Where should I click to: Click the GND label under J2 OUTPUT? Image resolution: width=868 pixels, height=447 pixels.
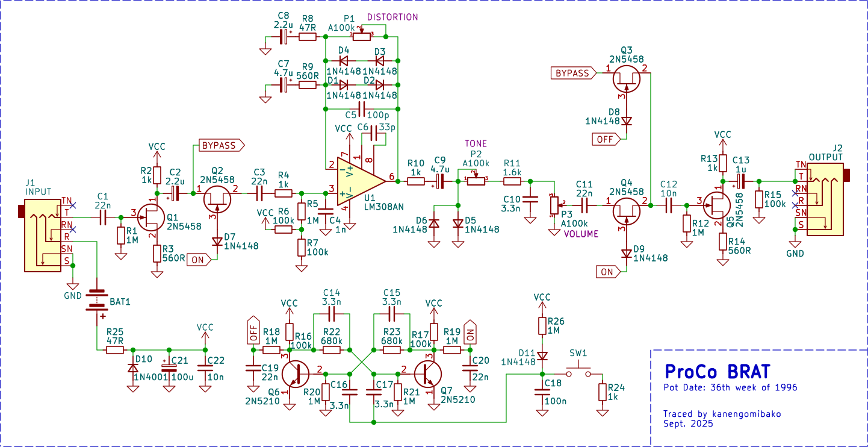tap(795, 254)
